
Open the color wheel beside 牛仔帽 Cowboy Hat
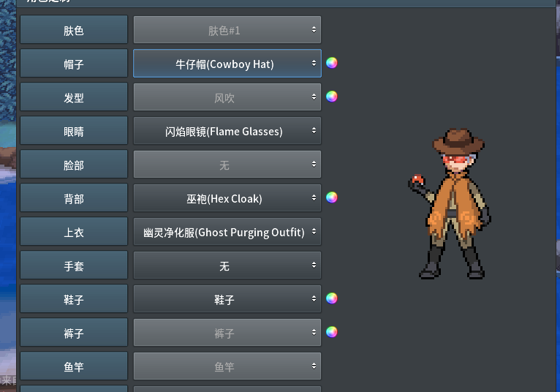pos(331,63)
